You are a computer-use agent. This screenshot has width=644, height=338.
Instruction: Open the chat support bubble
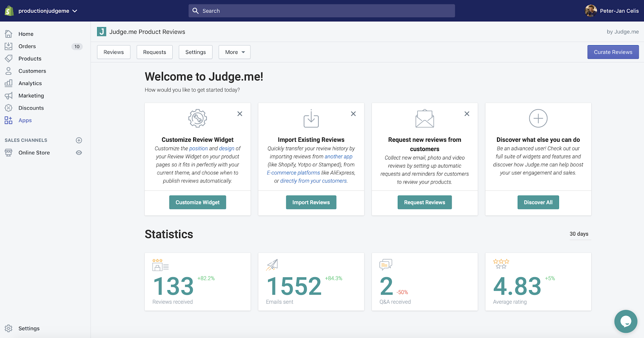click(625, 321)
